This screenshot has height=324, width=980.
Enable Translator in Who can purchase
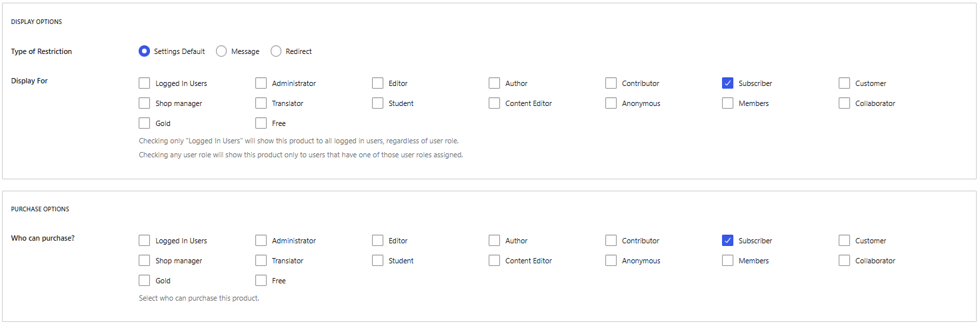point(261,261)
